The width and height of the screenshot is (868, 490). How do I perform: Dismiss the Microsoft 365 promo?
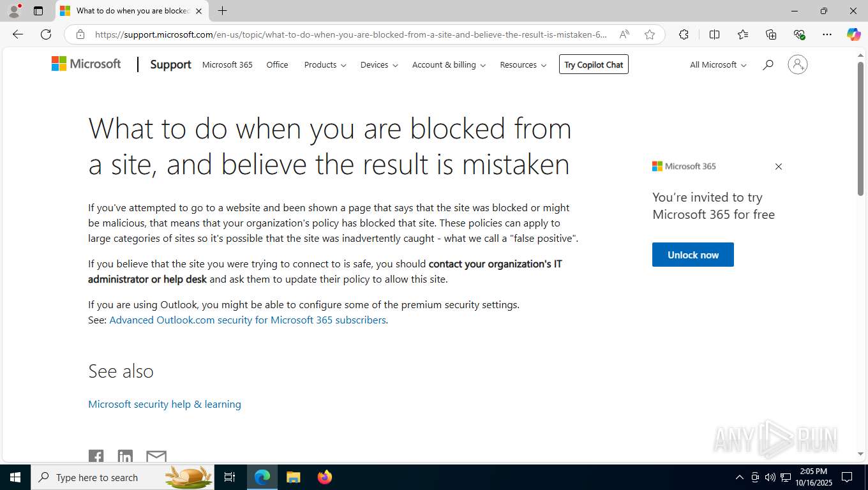[778, 167]
